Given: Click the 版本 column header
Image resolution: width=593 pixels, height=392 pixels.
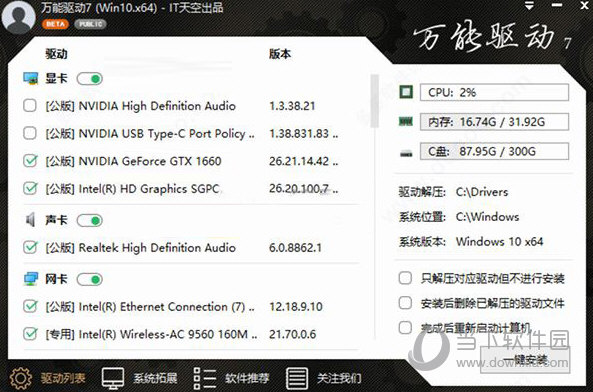Looking at the screenshot, I should point(280,54).
